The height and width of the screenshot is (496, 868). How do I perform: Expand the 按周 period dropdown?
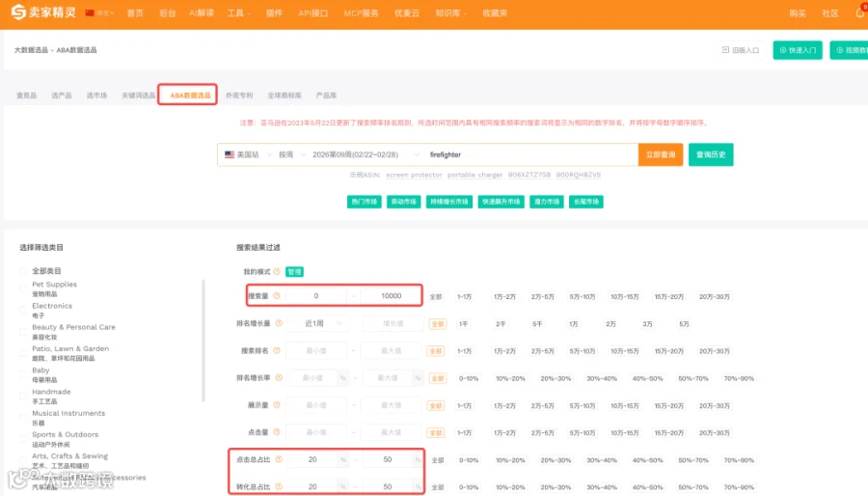click(291, 154)
